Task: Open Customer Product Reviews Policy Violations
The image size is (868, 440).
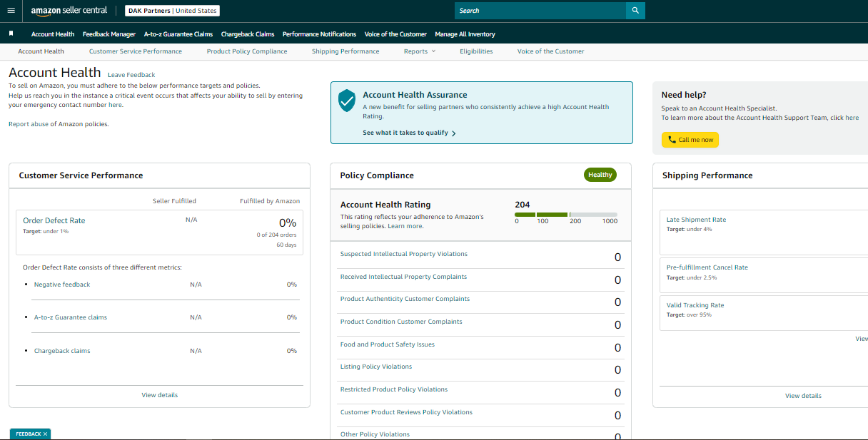Action: [407, 412]
